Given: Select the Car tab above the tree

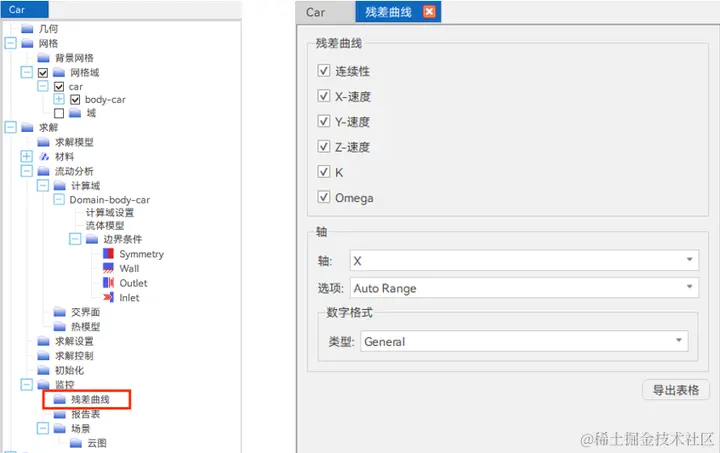Looking at the screenshot, I should point(25,10).
